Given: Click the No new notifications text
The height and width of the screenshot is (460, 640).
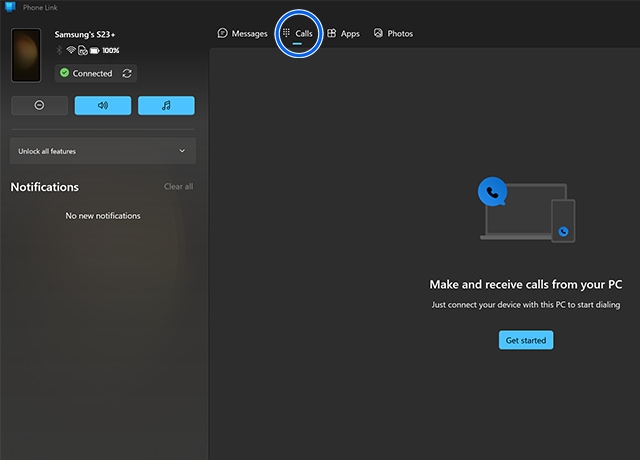Looking at the screenshot, I should pyautogui.click(x=103, y=216).
